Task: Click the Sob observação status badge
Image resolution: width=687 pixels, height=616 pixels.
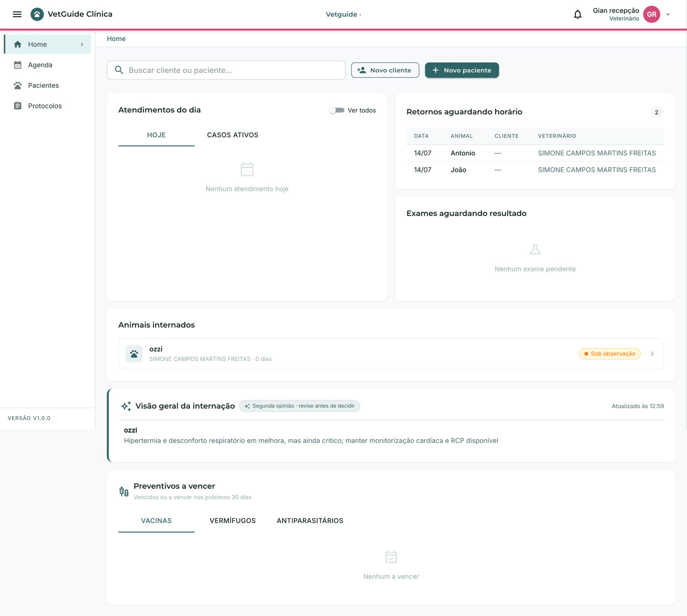Action: [x=610, y=354]
